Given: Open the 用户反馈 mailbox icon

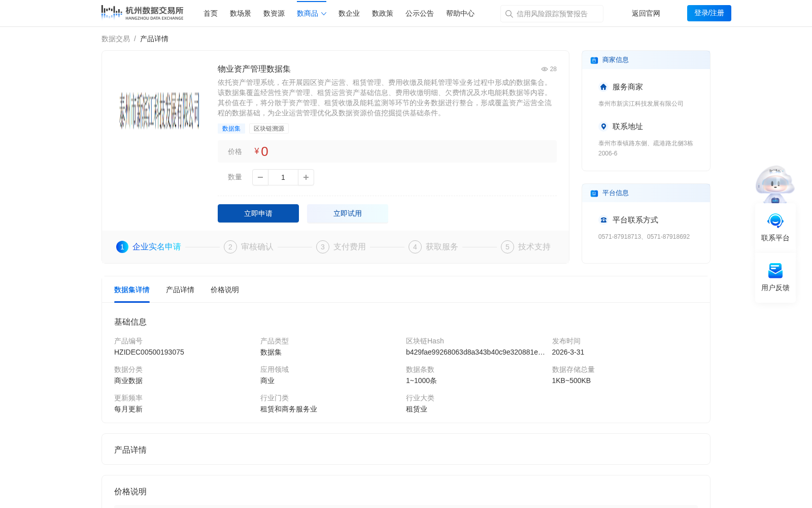Looking at the screenshot, I should point(775,271).
